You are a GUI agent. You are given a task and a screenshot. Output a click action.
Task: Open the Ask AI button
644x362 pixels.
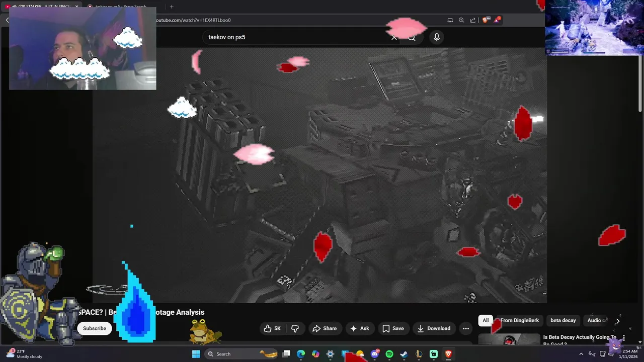click(360, 328)
